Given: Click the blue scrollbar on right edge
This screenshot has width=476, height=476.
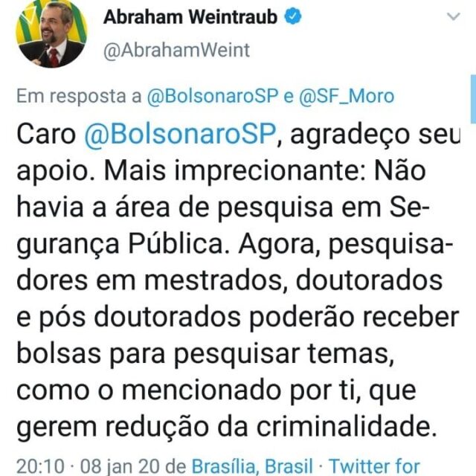Looking at the screenshot, I should click(473, 99).
